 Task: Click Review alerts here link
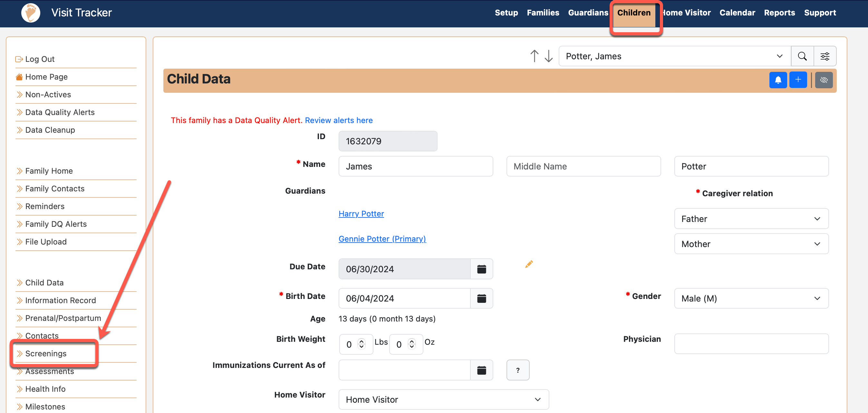(x=339, y=120)
